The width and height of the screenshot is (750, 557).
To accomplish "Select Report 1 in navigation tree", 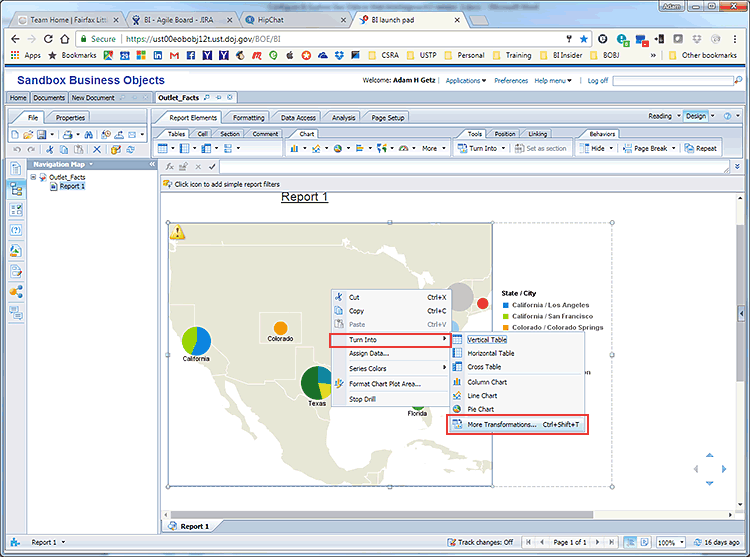I will 72,186.
